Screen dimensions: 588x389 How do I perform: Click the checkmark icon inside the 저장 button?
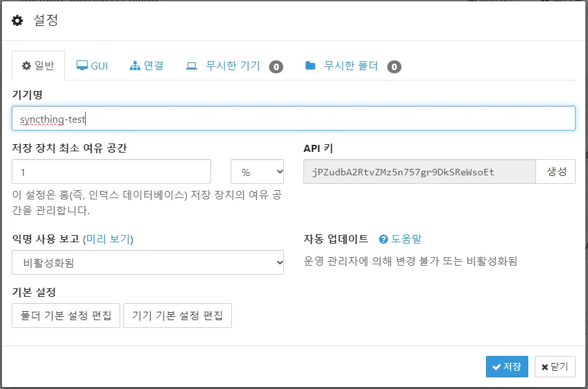[496, 366]
